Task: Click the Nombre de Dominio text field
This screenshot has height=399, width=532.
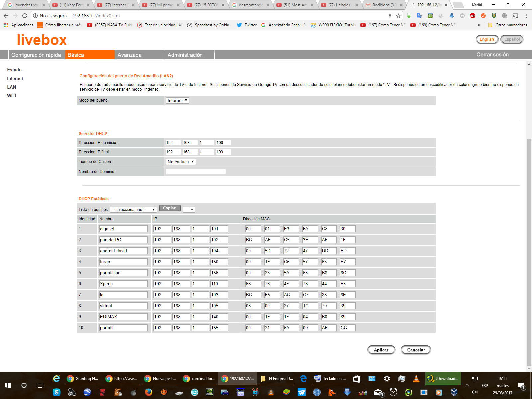Action: point(196,172)
